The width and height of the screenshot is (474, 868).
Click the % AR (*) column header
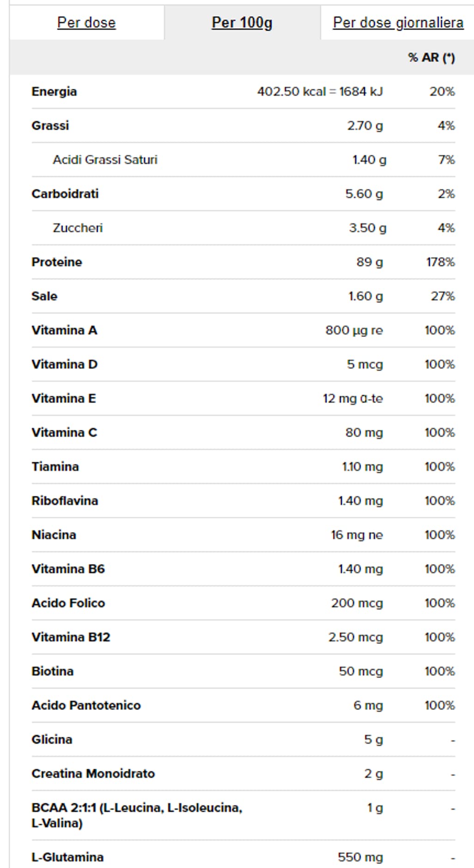(x=431, y=58)
